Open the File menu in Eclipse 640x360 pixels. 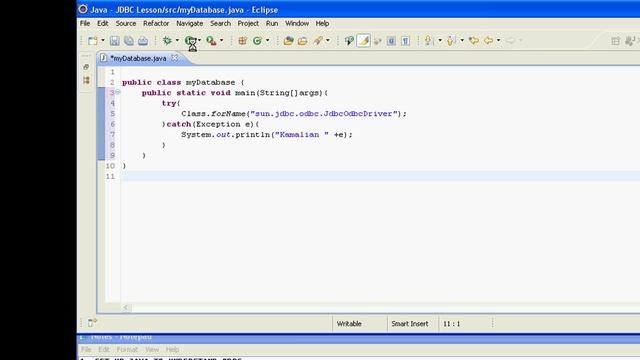point(85,23)
